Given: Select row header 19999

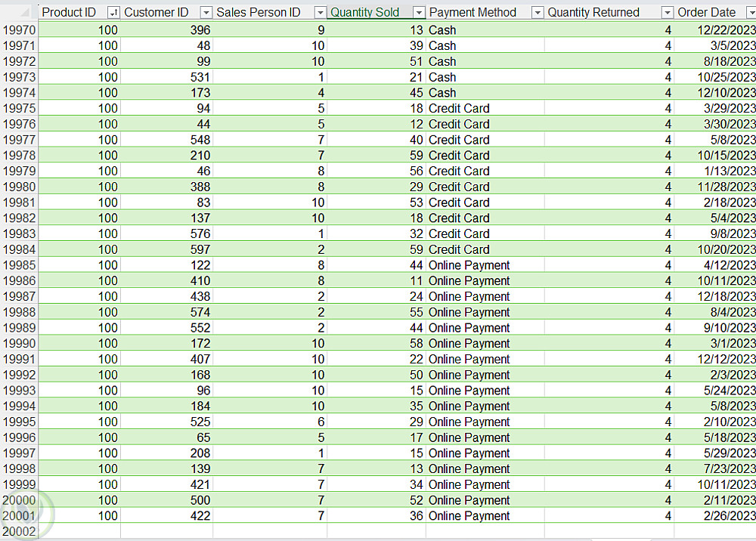Looking at the screenshot, I should (x=20, y=484).
